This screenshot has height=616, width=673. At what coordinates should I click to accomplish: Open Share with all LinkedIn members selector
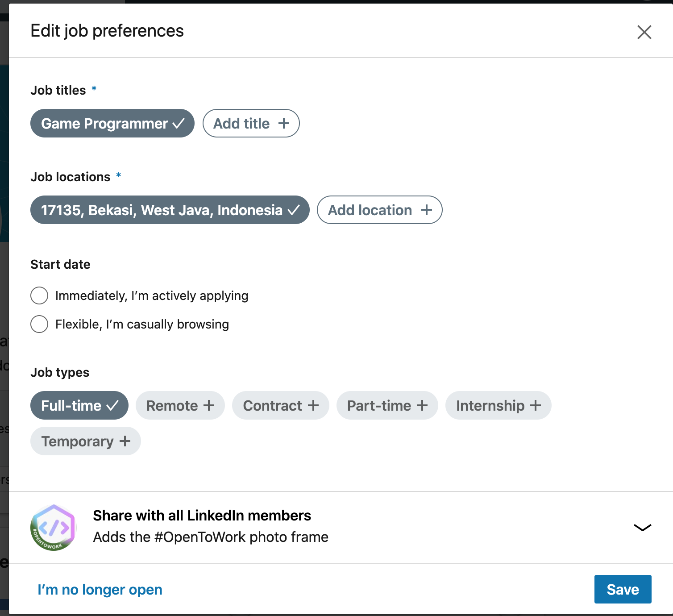click(202, 516)
